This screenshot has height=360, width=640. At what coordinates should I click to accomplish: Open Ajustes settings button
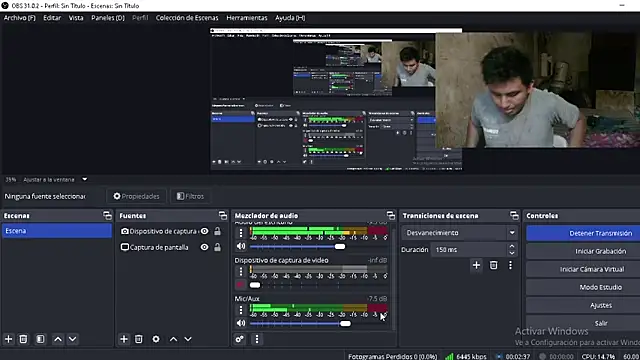tap(583, 305)
